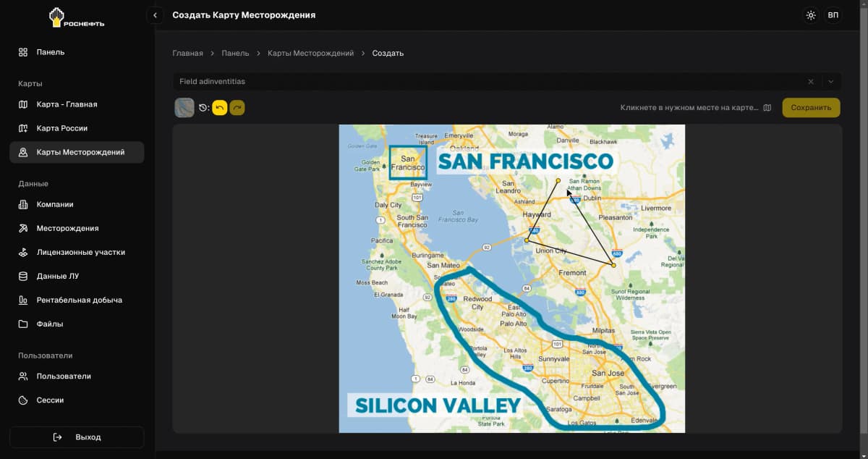
Task: Open the ВП user avatar menu
Action: (833, 15)
